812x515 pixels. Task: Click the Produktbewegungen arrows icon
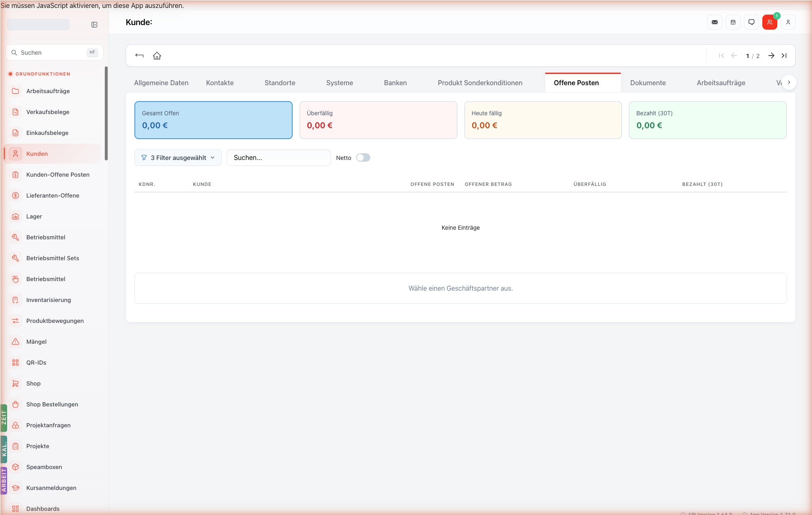(x=15, y=321)
